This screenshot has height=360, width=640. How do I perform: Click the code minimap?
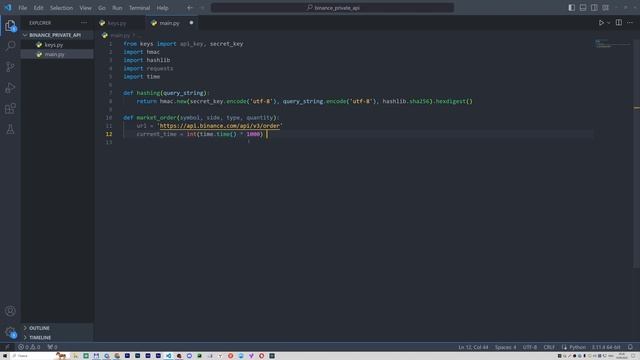612,44
